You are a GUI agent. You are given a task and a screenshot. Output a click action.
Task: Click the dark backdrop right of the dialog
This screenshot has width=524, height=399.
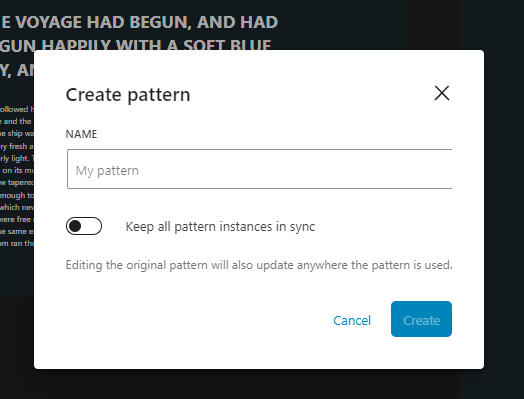tap(504, 201)
